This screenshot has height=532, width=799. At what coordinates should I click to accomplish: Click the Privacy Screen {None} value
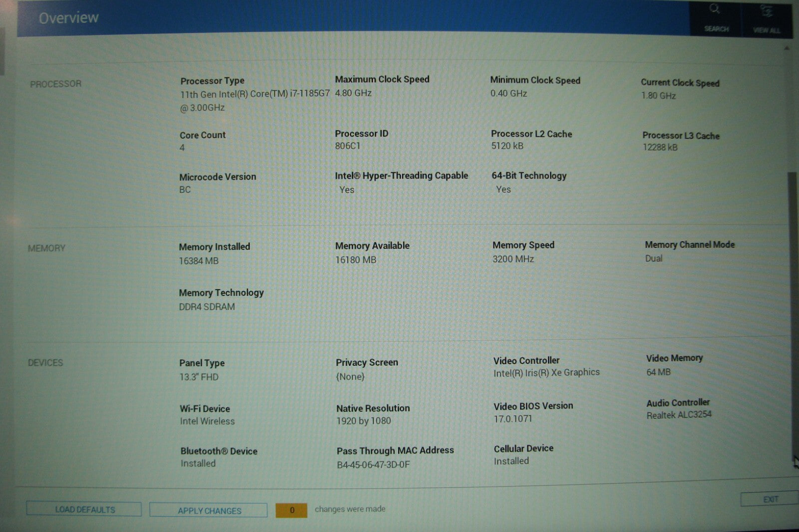pyautogui.click(x=350, y=377)
